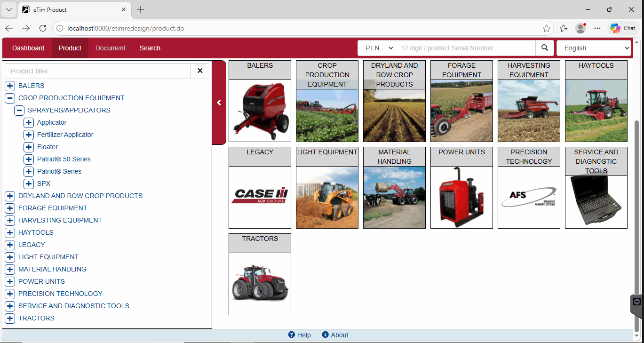
Task: Click the About info icon
Action: [x=325, y=335]
